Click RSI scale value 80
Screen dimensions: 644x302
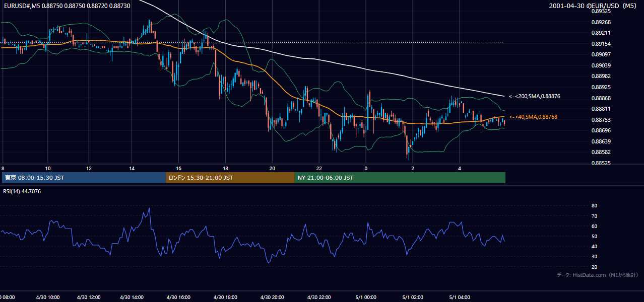594,206
